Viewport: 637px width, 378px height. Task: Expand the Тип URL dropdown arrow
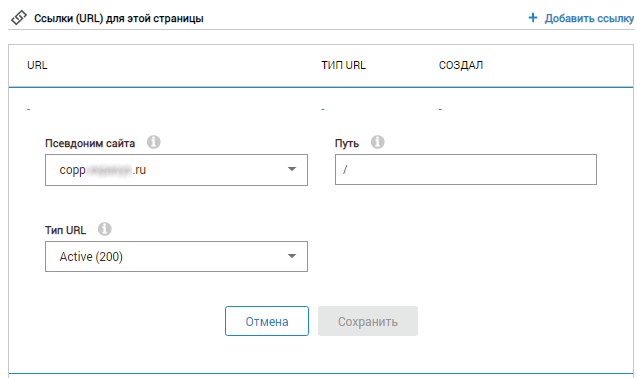[292, 256]
